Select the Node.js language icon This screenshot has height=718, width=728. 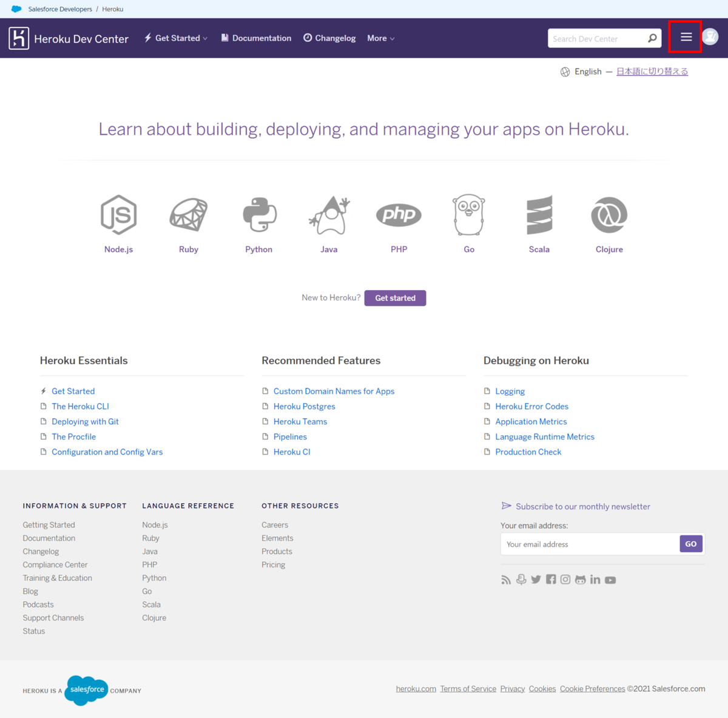[x=118, y=215]
